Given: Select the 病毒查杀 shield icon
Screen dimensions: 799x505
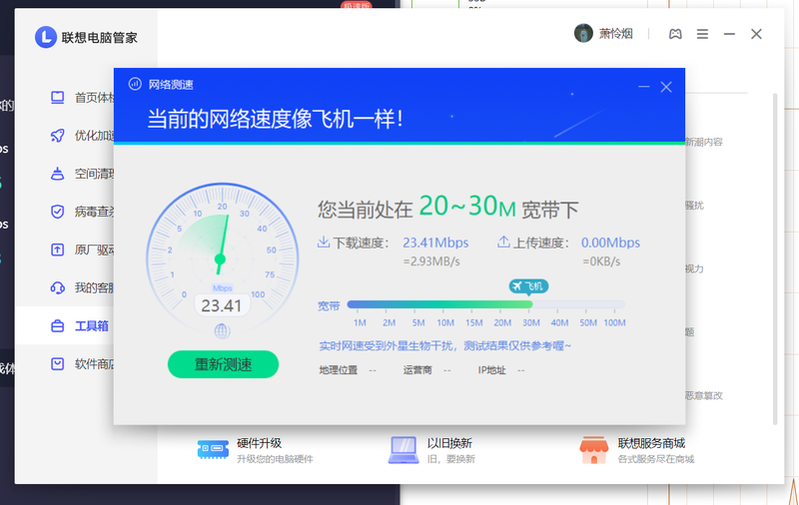Looking at the screenshot, I should (58, 212).
